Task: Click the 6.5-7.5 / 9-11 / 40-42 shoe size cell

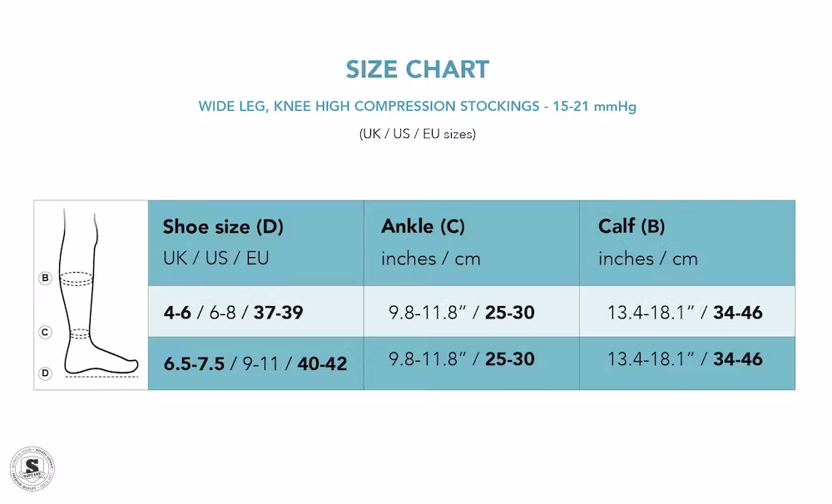Action: (255, 363)
